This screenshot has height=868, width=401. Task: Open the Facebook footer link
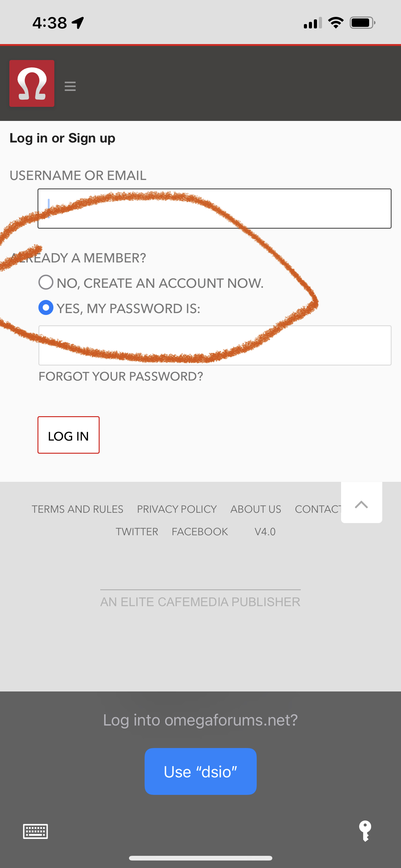pyautogui.click(x=200, y=532)
